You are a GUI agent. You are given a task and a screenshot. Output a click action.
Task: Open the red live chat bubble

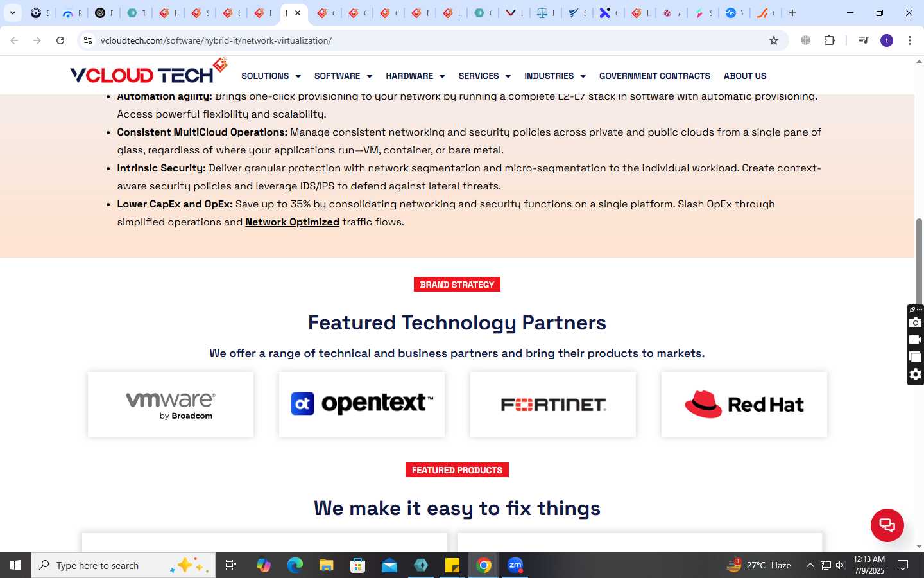[887, 525]
